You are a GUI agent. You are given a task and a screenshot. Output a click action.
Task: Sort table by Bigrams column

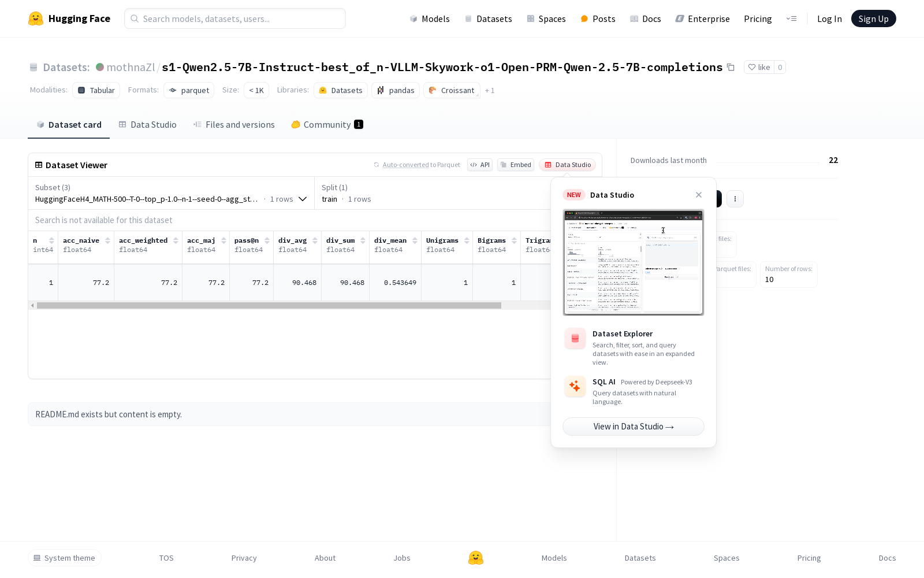tap(514, 240)
